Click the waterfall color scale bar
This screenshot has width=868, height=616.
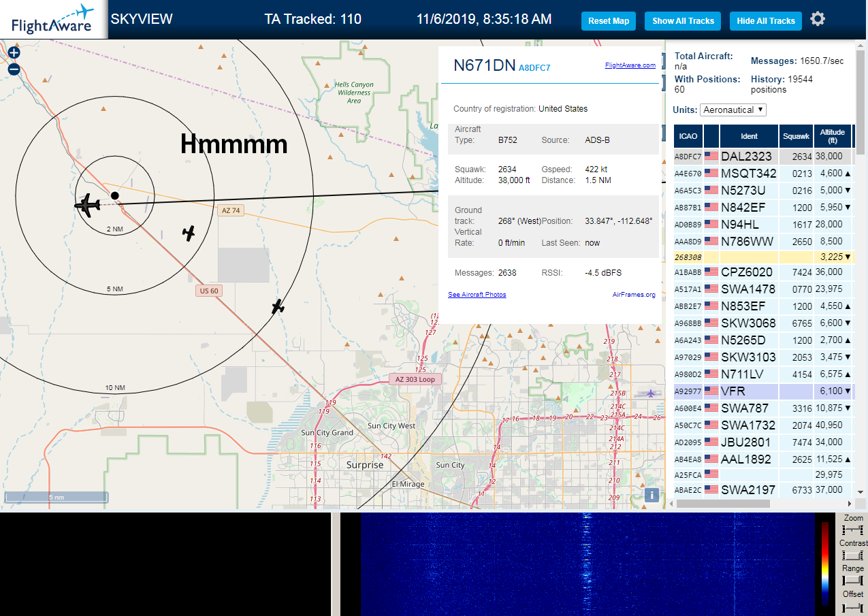click(825, 564)
